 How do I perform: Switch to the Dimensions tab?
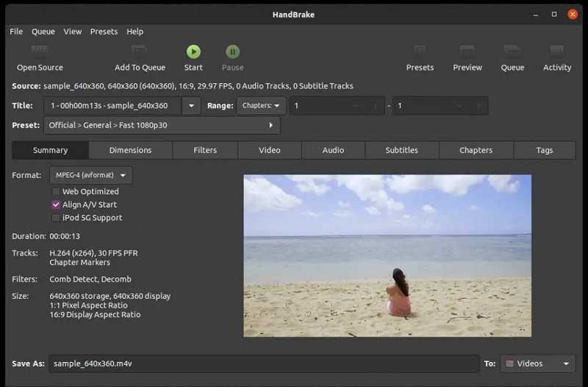click(x=130, y=150)
